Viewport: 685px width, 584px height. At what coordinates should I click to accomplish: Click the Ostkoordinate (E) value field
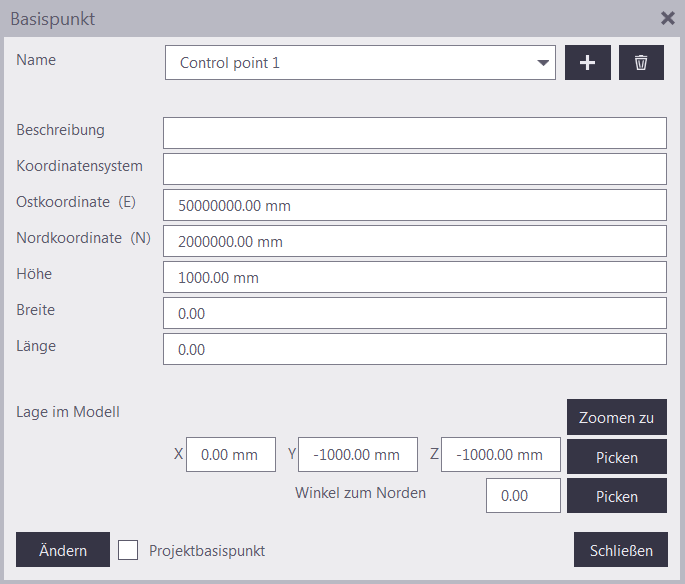click(414, 205)
